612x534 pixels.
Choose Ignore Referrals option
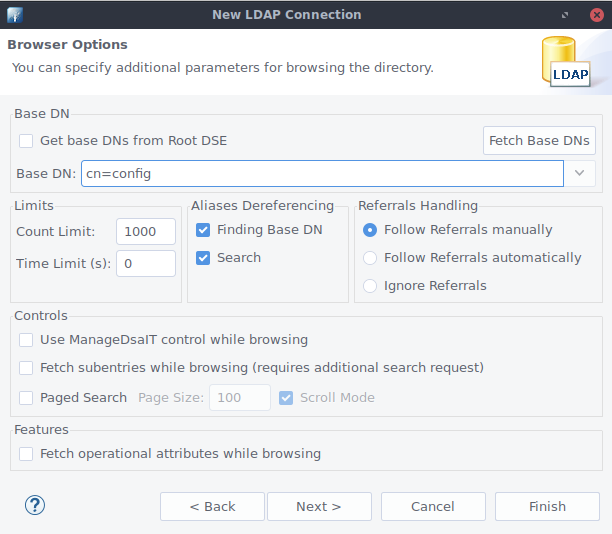pos(370,286)
